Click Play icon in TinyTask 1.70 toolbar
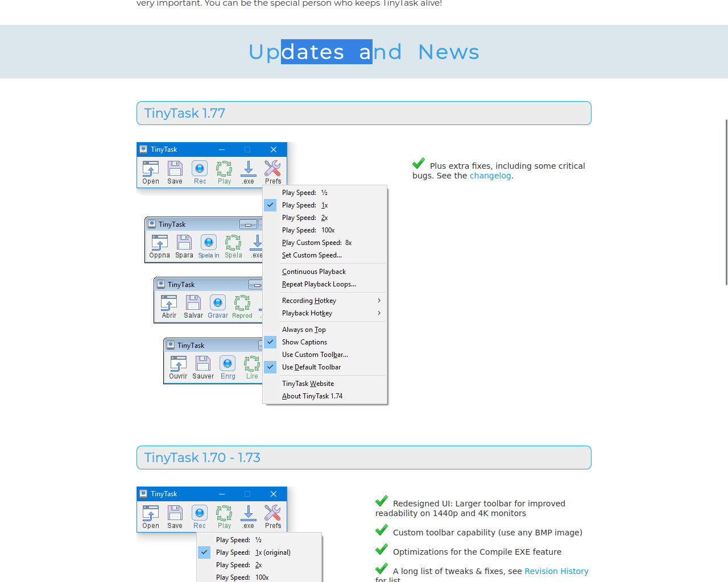The height and width of the screenshot is (582, 728). [224, 517]
